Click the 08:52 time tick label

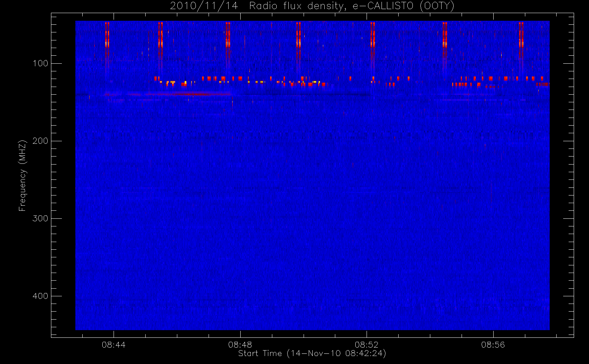point(367,345)
